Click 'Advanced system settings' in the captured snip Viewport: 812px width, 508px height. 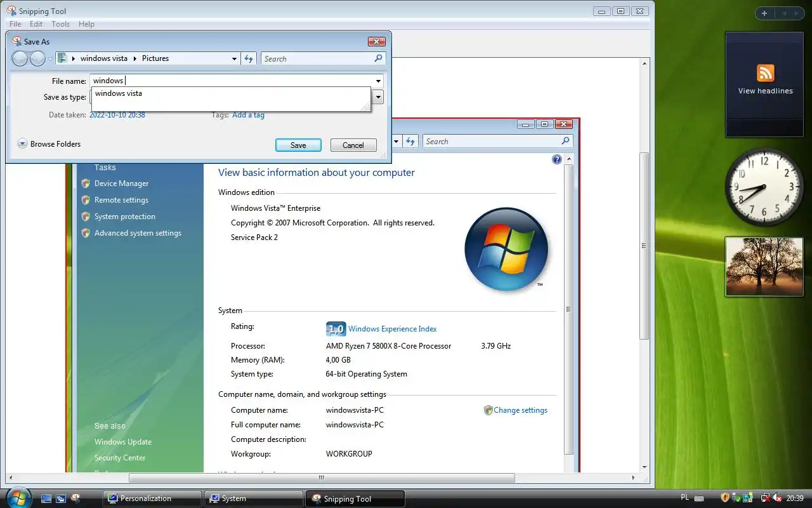click(x=138, y=233)
